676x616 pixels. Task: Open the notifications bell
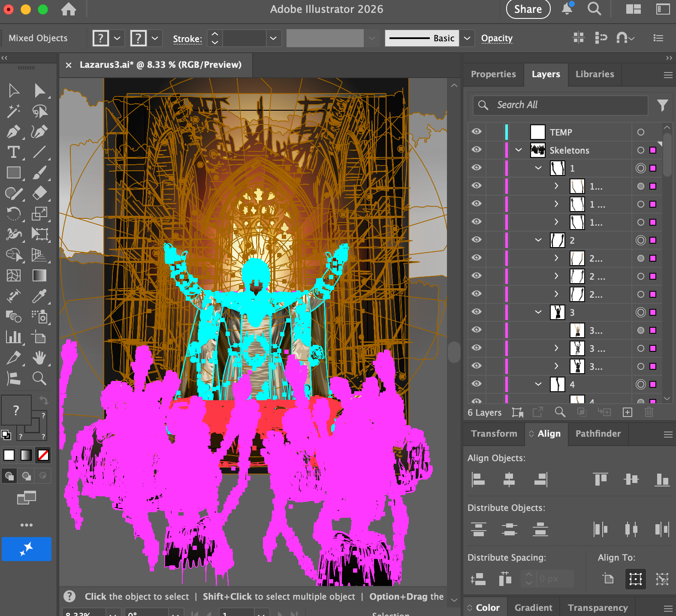[x=567, y=9]
